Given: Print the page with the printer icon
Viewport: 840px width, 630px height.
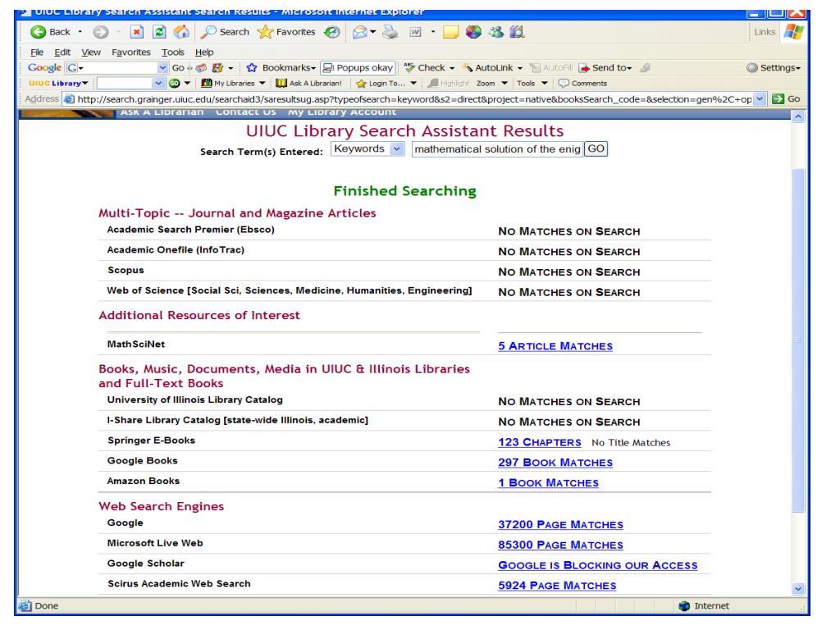Looking at the screenshot, I should click(x=390, y=32).
